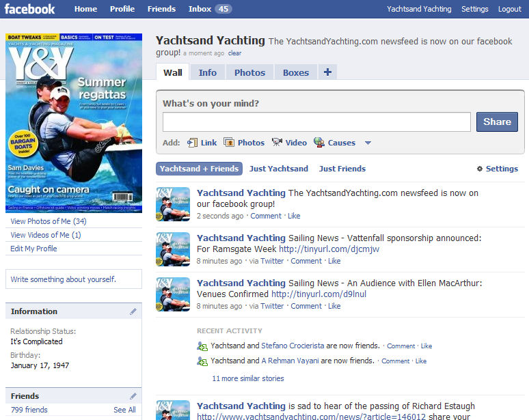Click the Photos attachment icon
The image size is (529, 420).
click(x=229, y=143)
